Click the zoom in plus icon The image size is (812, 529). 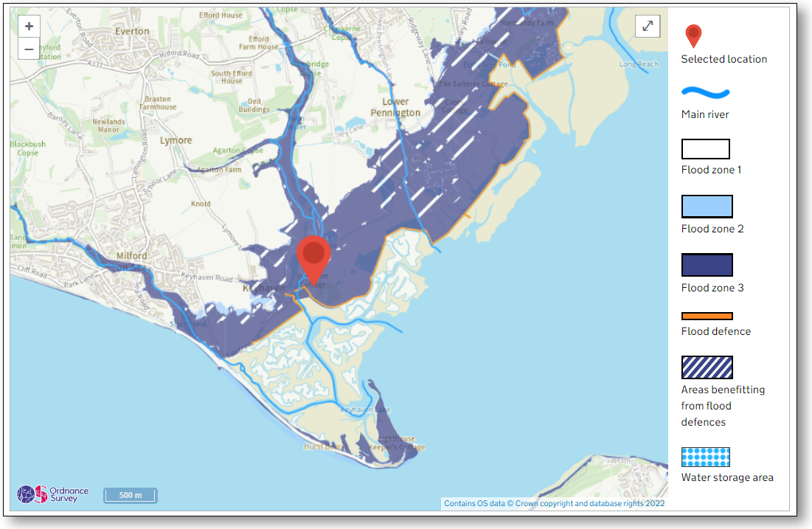point(28,25)
